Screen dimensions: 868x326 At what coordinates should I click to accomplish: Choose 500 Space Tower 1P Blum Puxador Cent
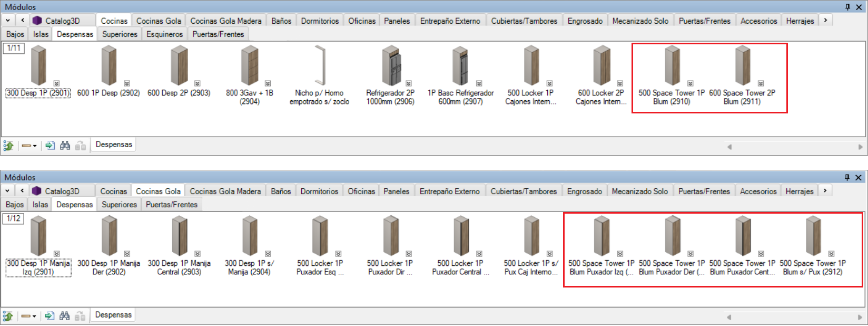click(x=743, y=236)
